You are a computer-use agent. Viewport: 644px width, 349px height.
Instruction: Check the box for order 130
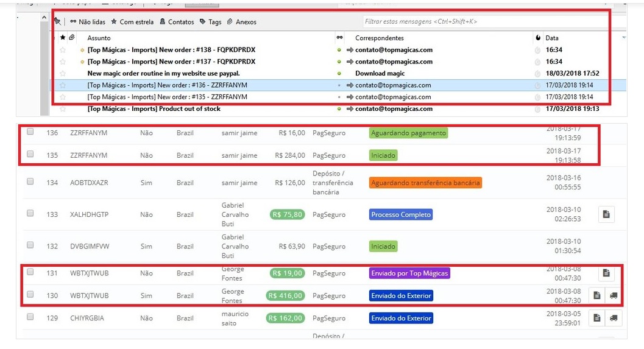tap(30, 294)
